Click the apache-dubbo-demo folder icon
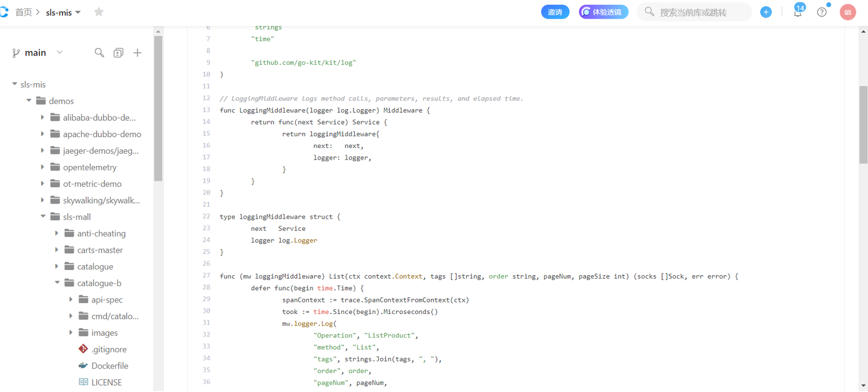 click(55, 134)
